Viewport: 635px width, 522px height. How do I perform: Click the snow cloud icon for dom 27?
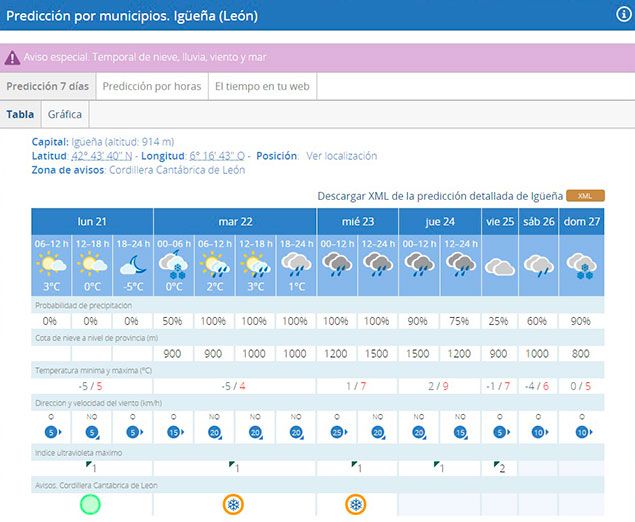[582, 265]
